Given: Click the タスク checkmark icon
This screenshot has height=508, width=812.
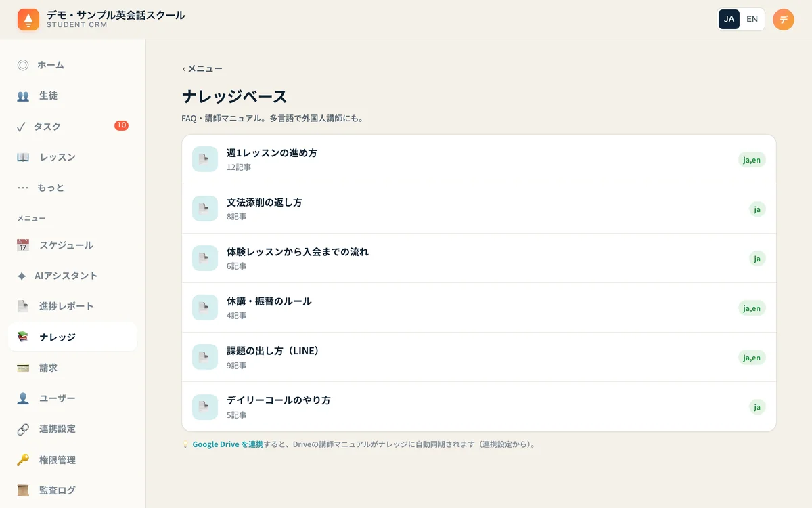Looking at the screenshot, I should point(21,127).
